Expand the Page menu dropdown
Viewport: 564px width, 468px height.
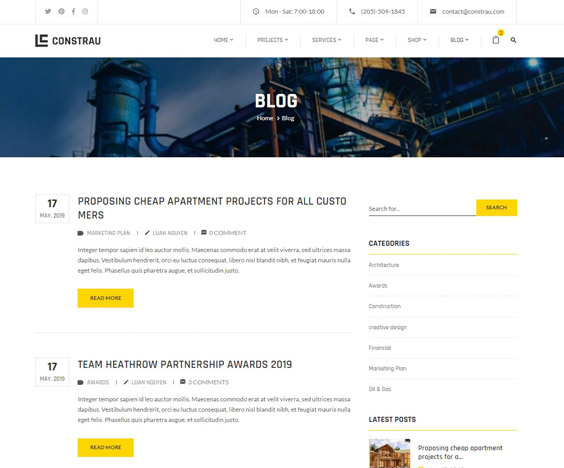pos(374,40)
